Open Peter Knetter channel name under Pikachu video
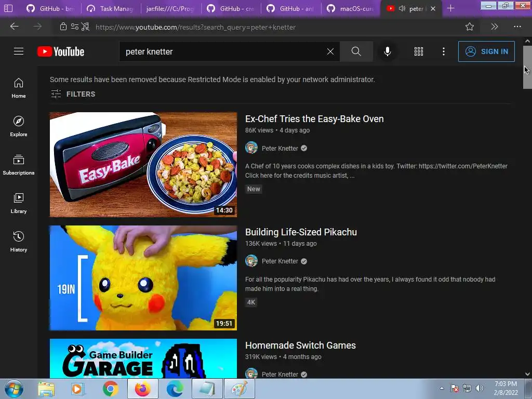This screenshot has width=532, height=399. (280, 261)
